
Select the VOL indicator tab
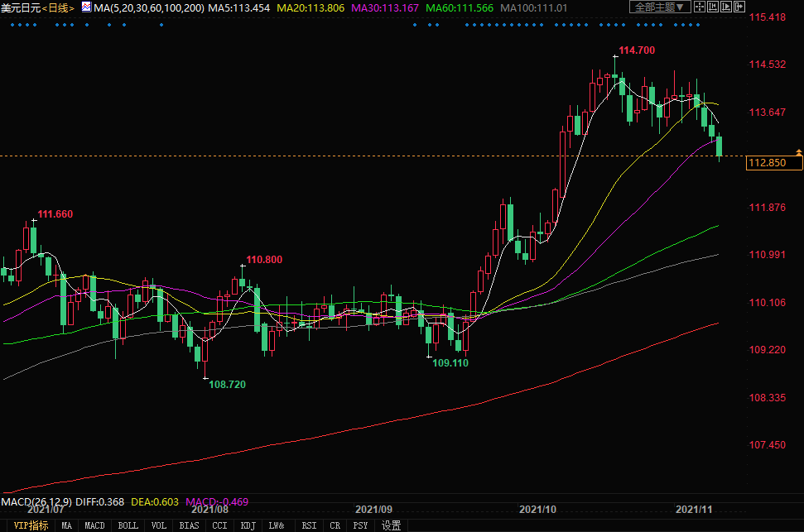tap(159, 525)
